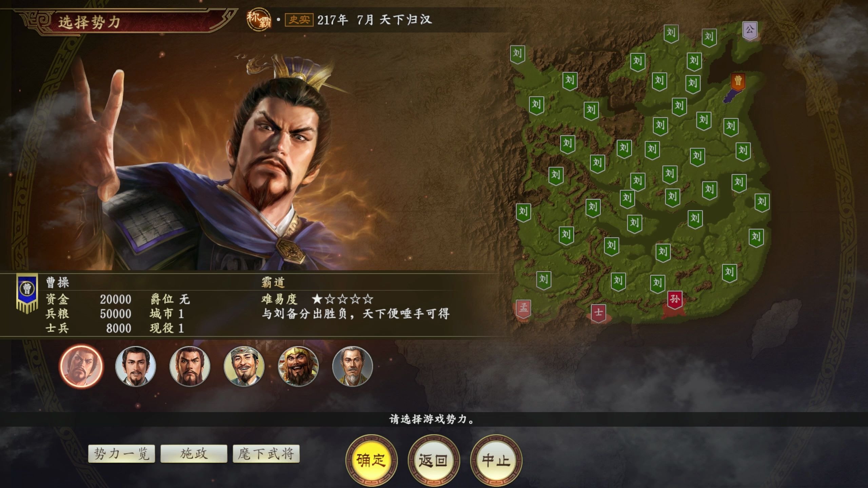
Task: Click the 称霸 round emblem
Action: [259, 20]
